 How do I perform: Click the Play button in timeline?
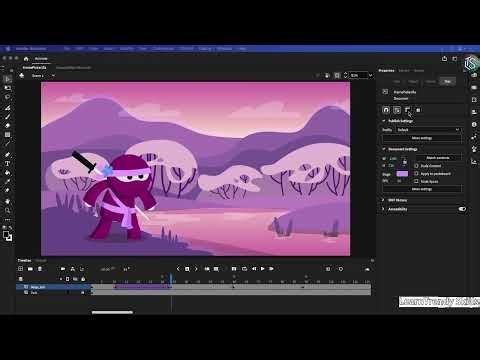263,269
